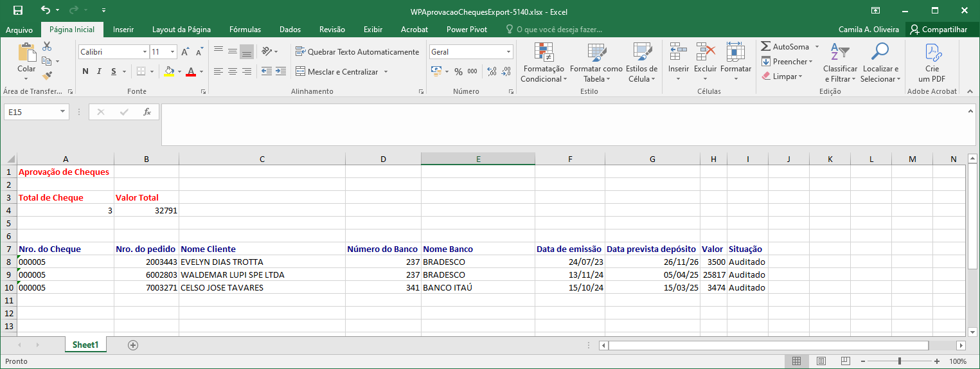Viewport: 980px width, 369px height.
Task: Toggle bold (N) formatting
Action: click(85, 71)
